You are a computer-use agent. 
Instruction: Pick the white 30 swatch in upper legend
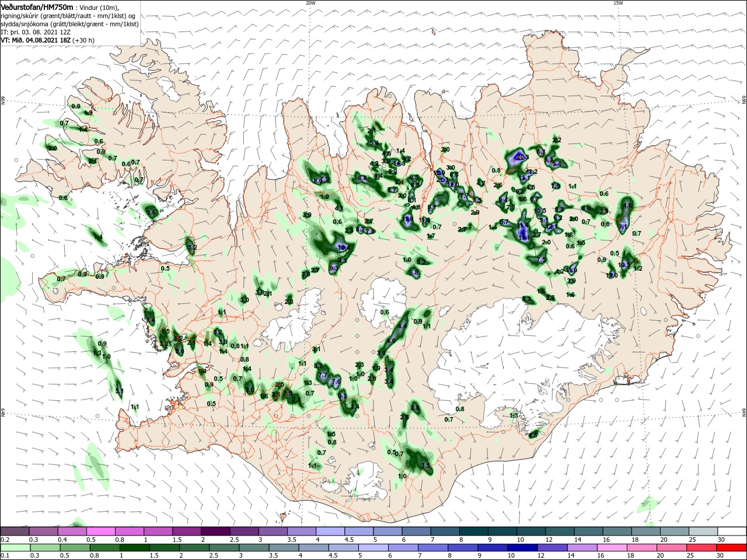732,531
